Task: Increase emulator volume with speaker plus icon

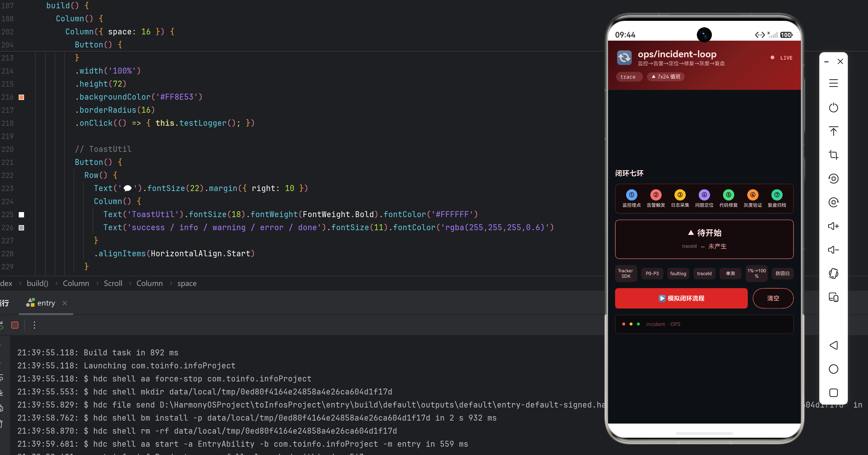Action: point(833,226)
